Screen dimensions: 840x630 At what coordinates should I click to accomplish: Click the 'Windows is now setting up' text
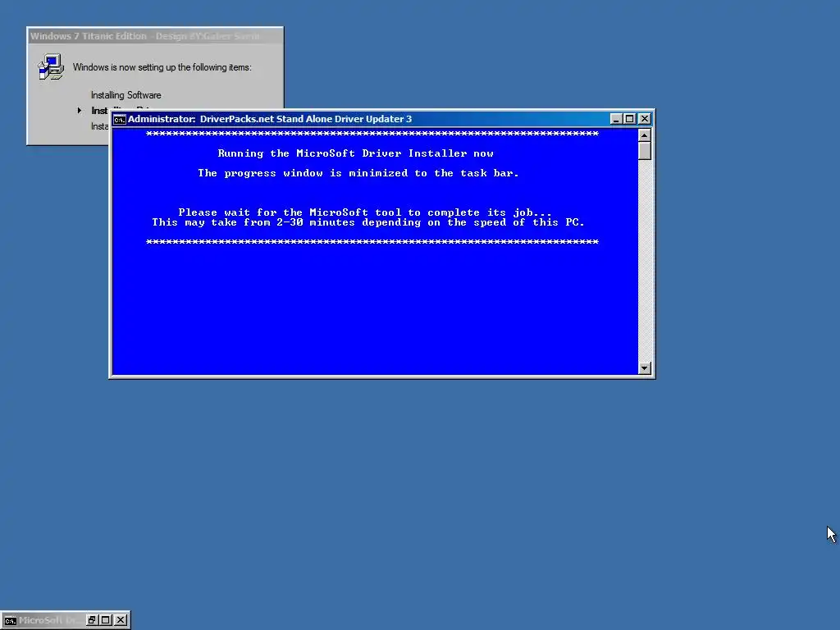tap(162, 67)
